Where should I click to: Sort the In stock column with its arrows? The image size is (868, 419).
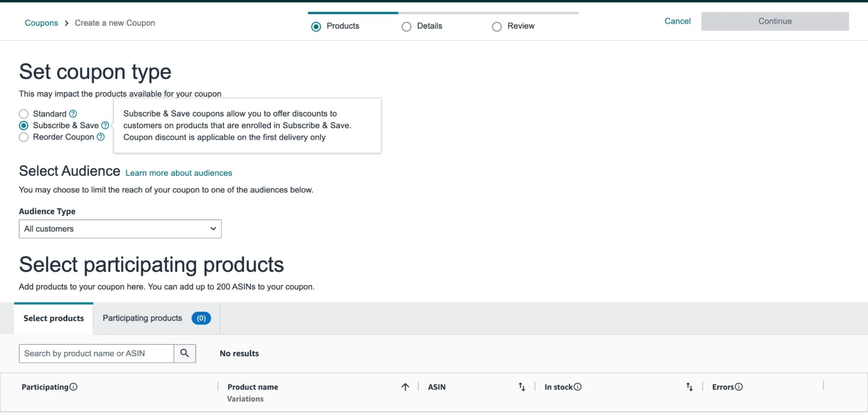[x=689, y=387]
